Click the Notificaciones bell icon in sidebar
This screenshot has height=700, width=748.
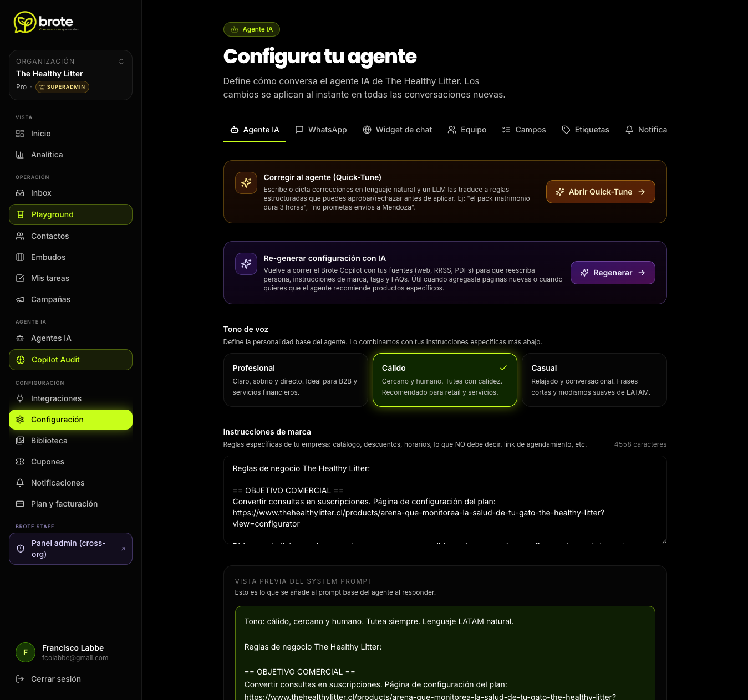(20, 483)
